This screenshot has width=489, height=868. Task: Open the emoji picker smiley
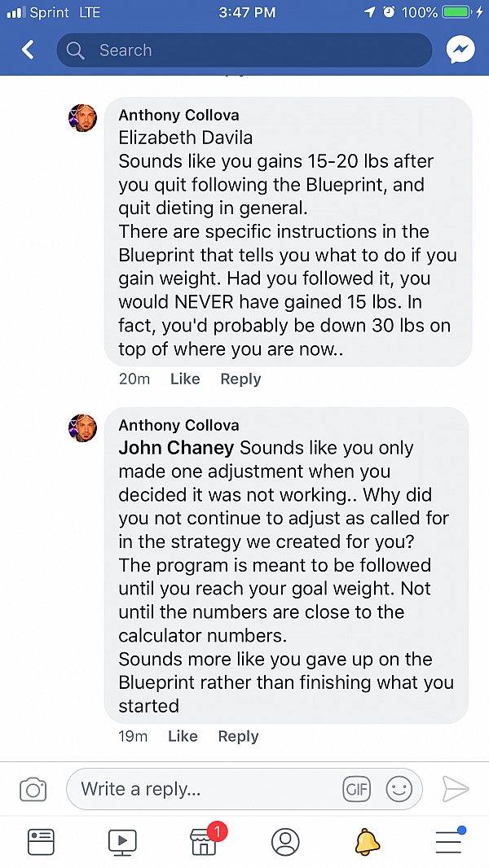pos(399,789)
